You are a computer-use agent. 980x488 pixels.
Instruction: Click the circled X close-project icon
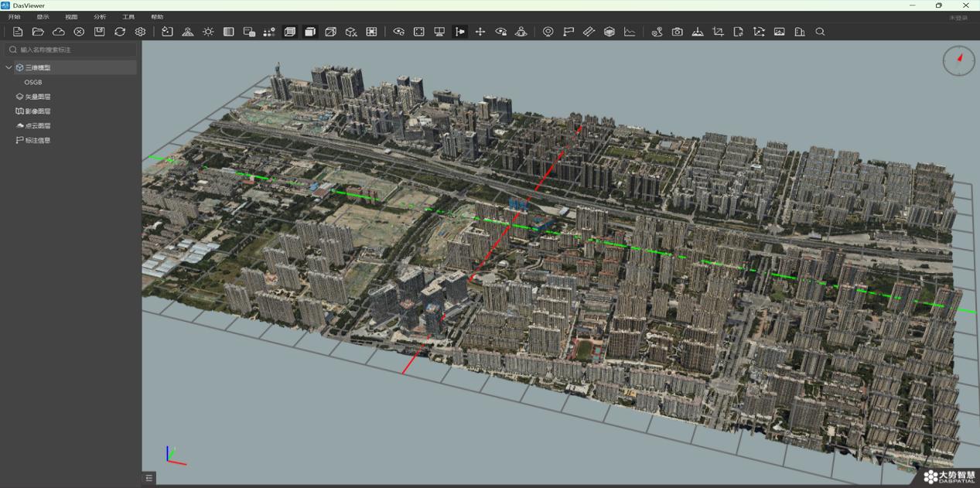point(79,32)
